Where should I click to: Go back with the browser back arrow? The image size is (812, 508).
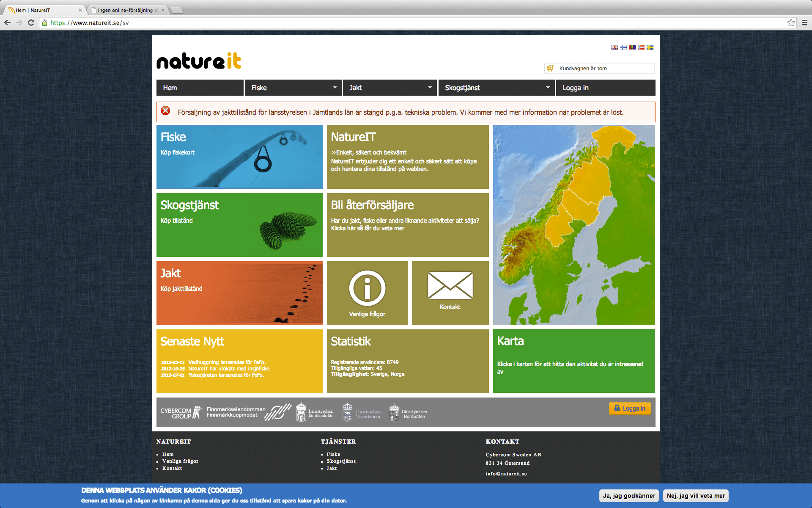coord(8,22)
